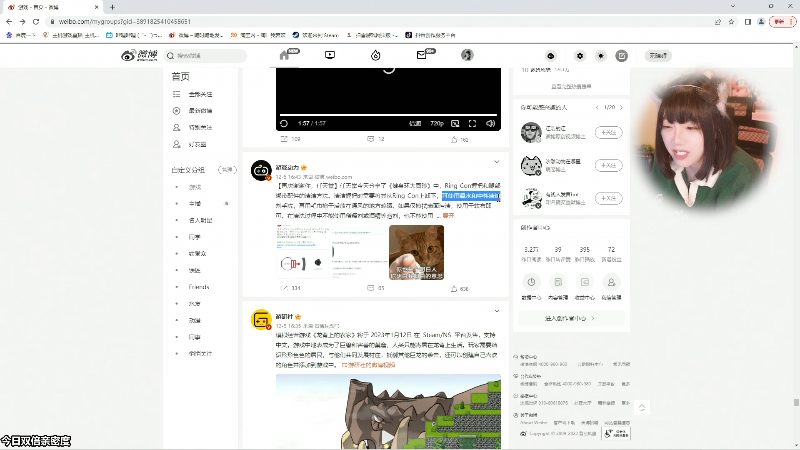Click the search input field
This screenshot has height=450, width=800.
pyautogui.click(x=205, y=56)
